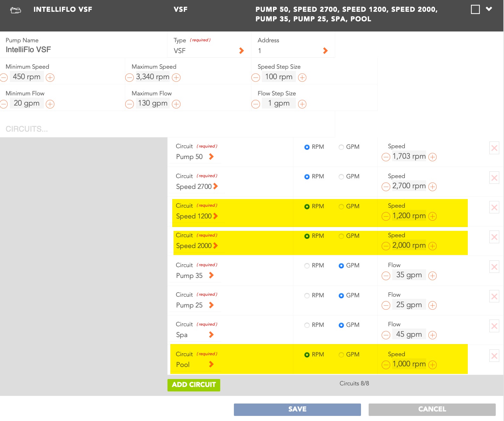Decrease Speed 2000 circuit rpm value
The width and height of the screenshot is (504, 421).
pyautogui.click(x=386, y=246)
